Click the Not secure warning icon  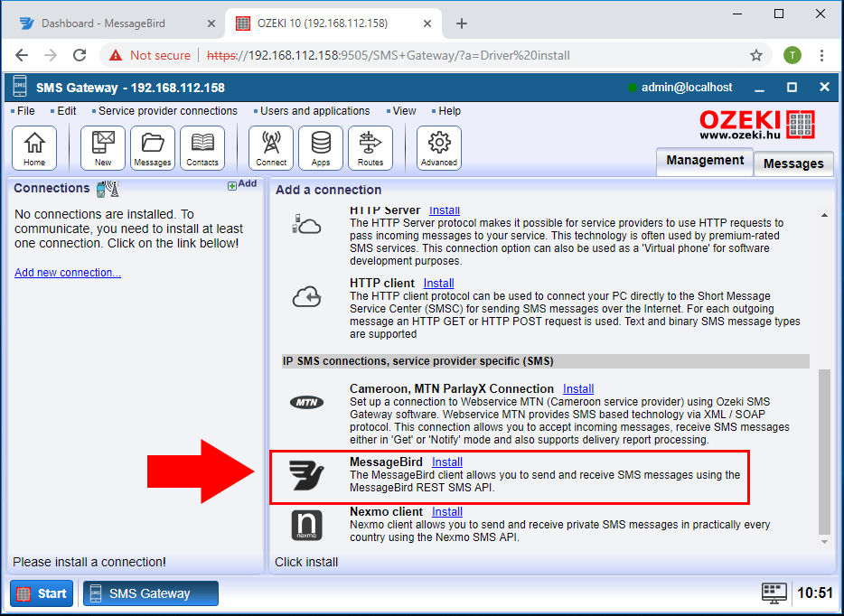pos(115,55)
